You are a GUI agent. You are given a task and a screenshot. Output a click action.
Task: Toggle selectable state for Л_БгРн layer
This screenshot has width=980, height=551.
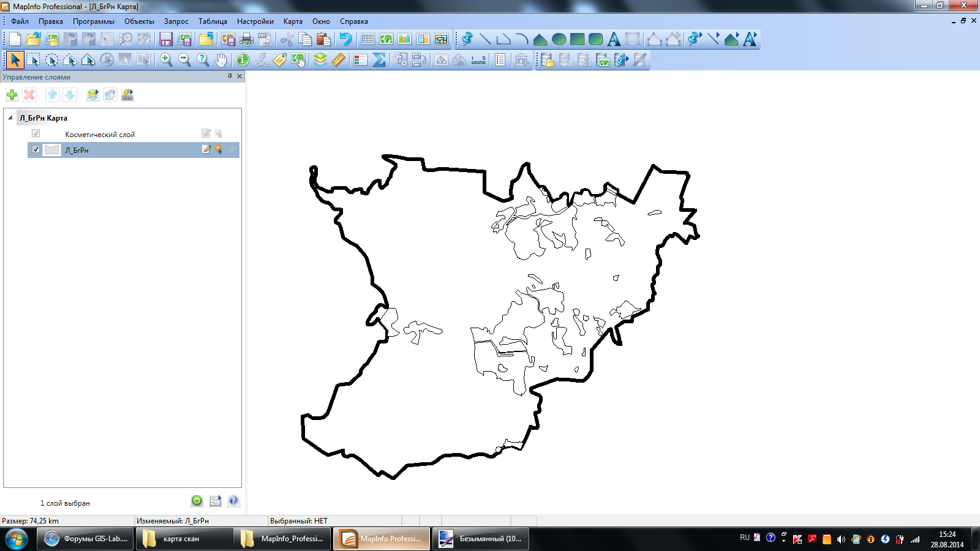coord(219,149)
